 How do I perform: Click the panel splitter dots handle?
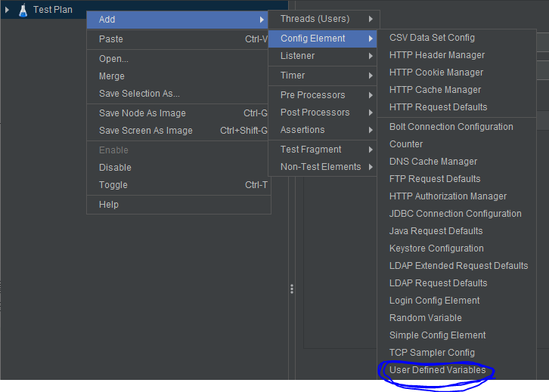tap(292, 289)
